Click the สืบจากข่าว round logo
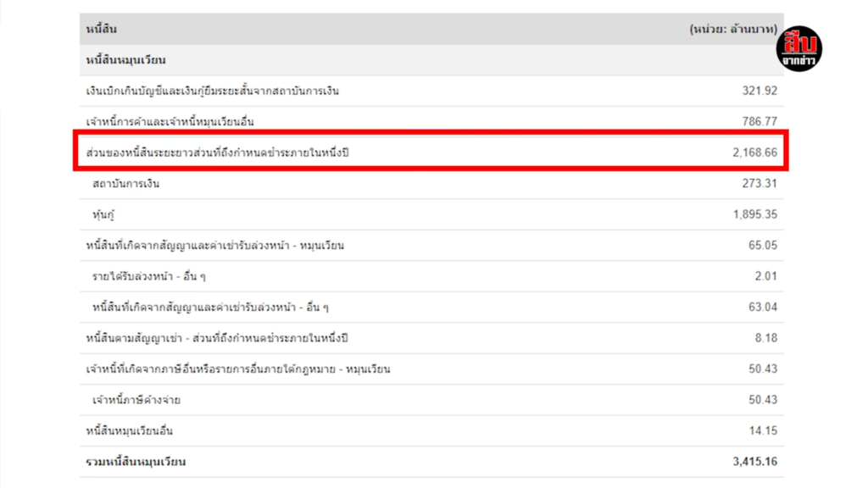This screenshot has width=868, height=488. [x=799, y=48]
